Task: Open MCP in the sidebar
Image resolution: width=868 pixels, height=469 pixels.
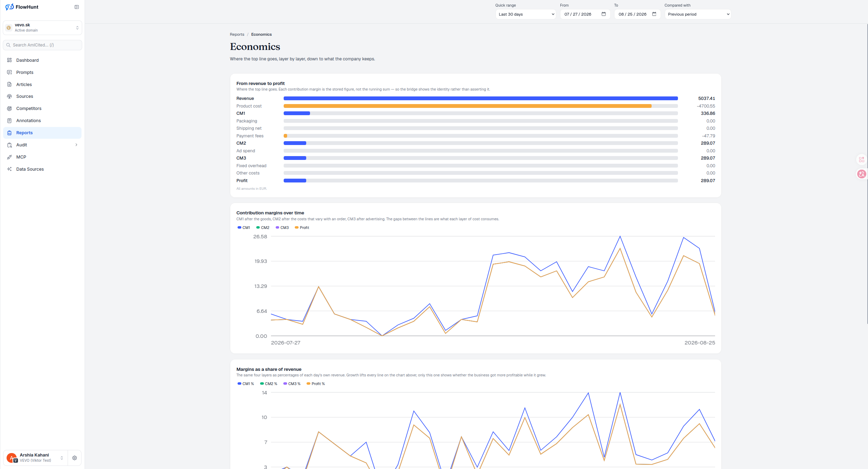Action: [x=42, y=157]
